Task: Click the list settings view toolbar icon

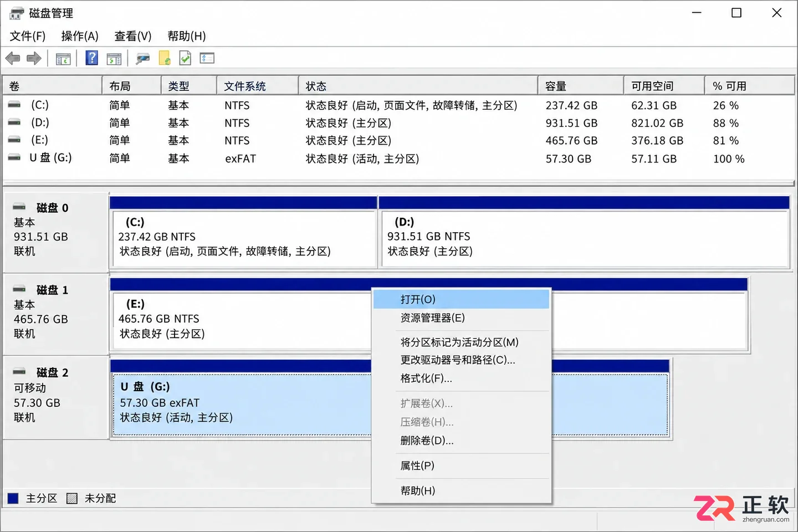Action: (207, 58)
